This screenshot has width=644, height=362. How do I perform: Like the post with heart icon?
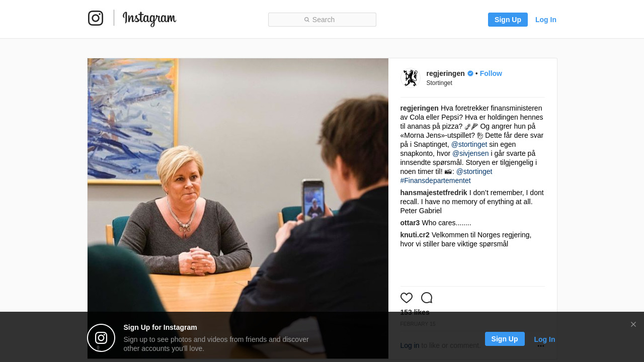coord(407,298)
